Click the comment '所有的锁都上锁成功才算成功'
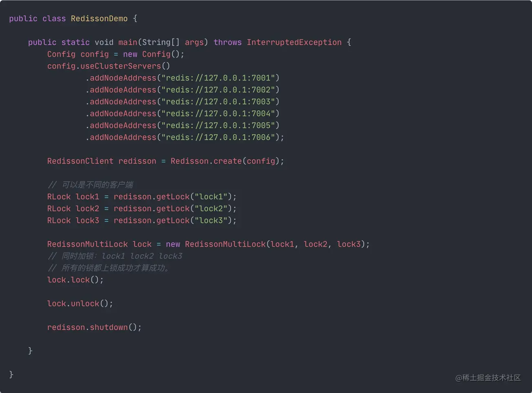532x393 pixels. 109,268
